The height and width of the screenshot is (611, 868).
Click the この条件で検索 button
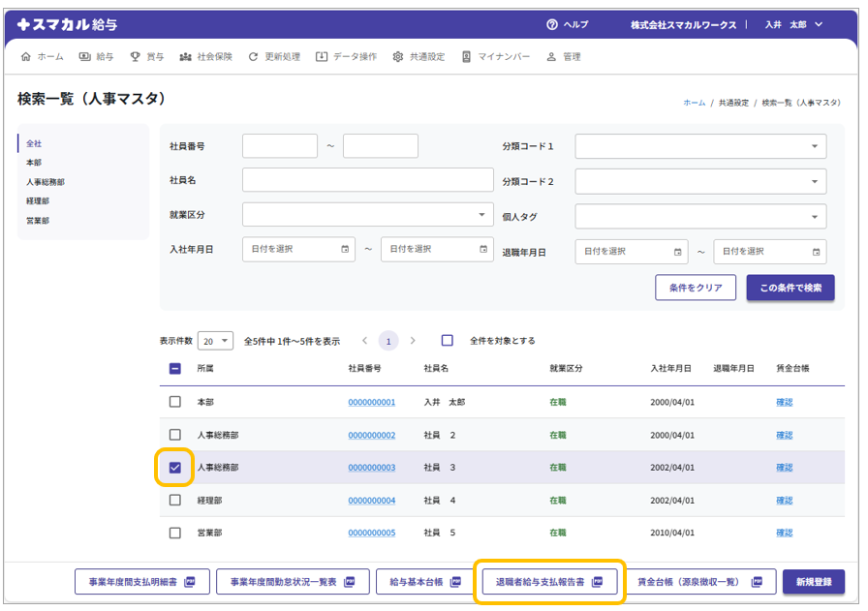click(790, 288)
